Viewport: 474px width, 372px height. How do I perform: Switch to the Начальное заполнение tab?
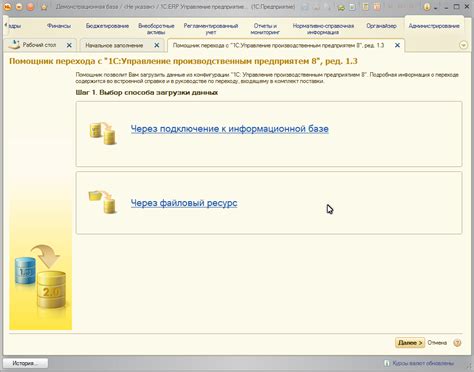pyautogui.click(x=114, y=45)
